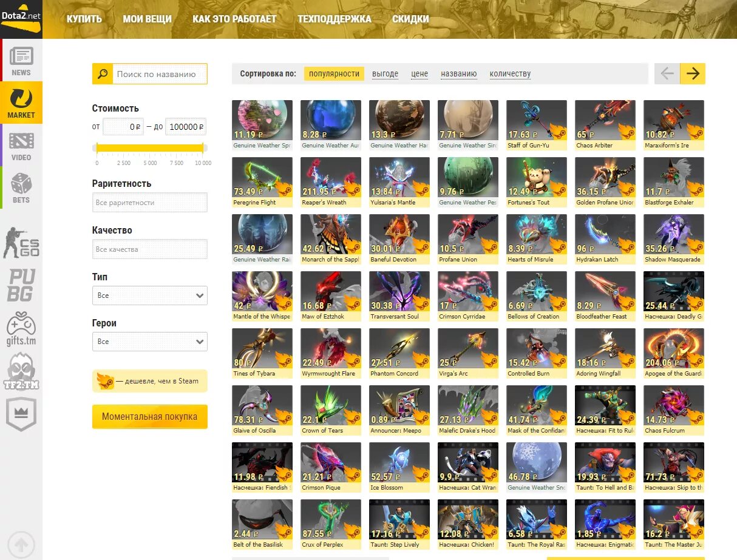Open the Genuine Weather Snow item
This screenshot has height=560, width=737.
tap(537, 467)
